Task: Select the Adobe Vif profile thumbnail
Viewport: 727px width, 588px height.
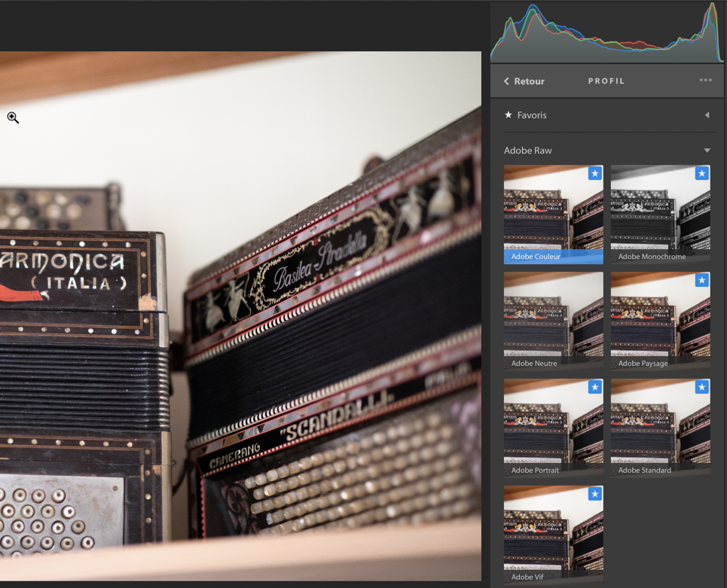Action: point(553,535)
